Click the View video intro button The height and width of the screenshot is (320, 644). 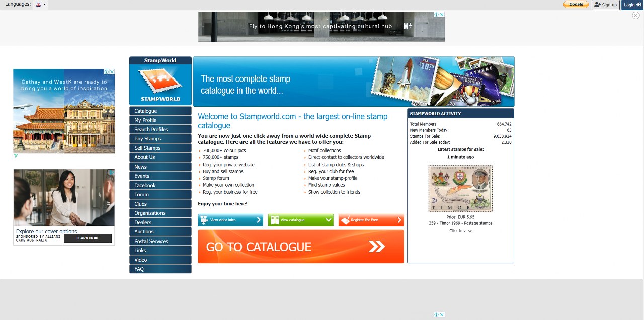pos(230,220)
